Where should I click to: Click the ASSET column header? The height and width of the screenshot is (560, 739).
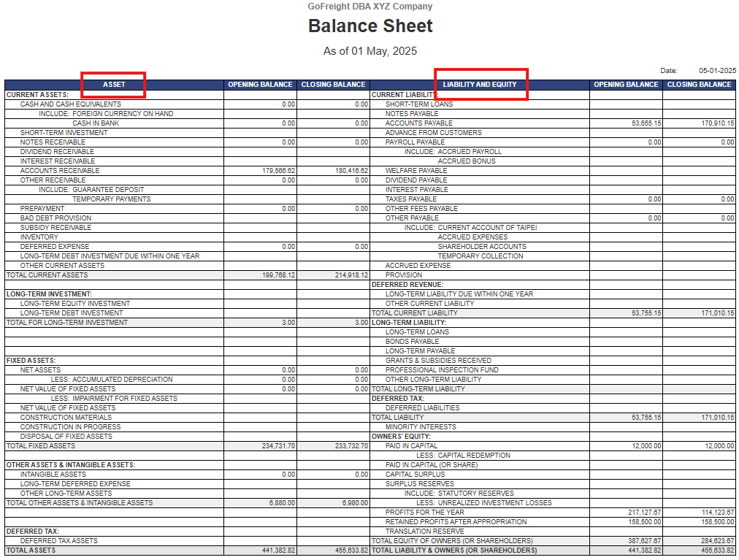coord(114,85)
